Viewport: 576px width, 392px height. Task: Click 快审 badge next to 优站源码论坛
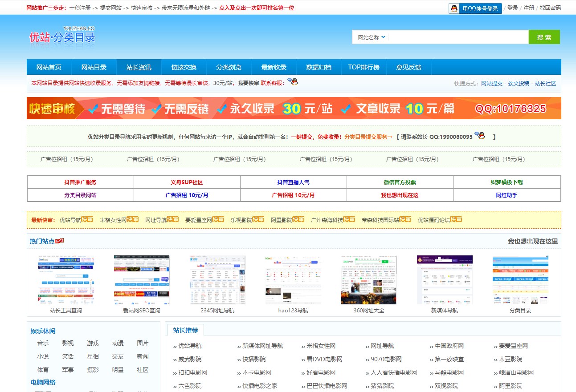[x=456, y=219]
